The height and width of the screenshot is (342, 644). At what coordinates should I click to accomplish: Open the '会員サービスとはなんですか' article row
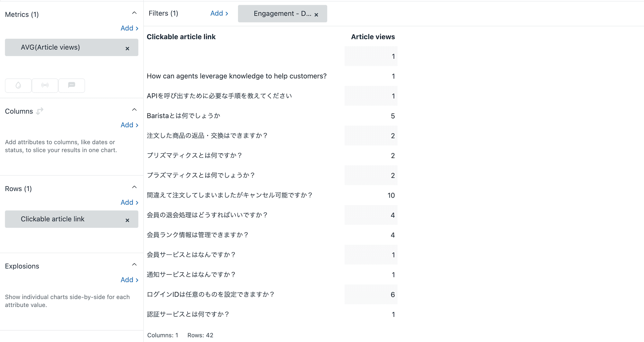pyautogui.click(x=191, y=255)
